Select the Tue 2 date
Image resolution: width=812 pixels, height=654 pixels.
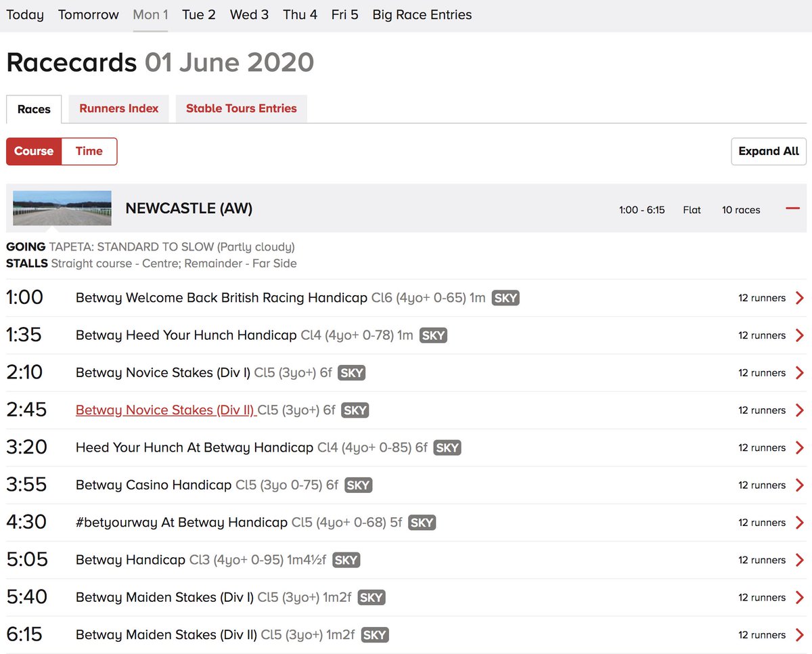tap(199, 15)
